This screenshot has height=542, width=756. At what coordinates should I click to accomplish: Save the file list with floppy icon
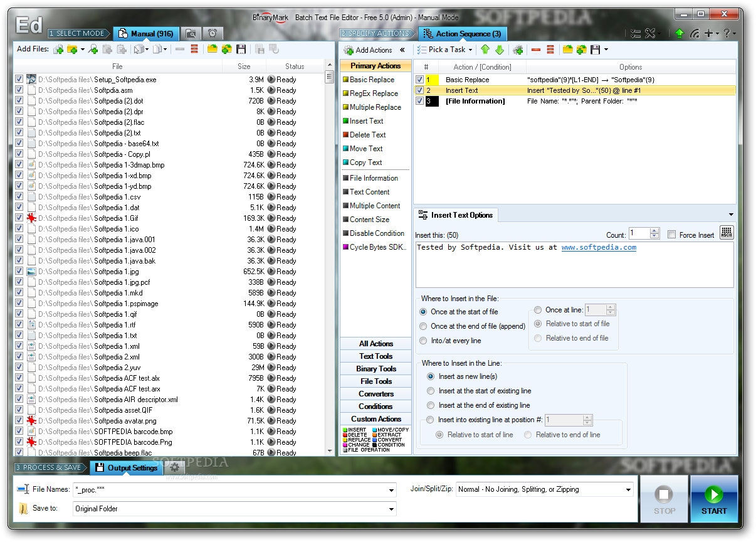(x=241, y=49)
